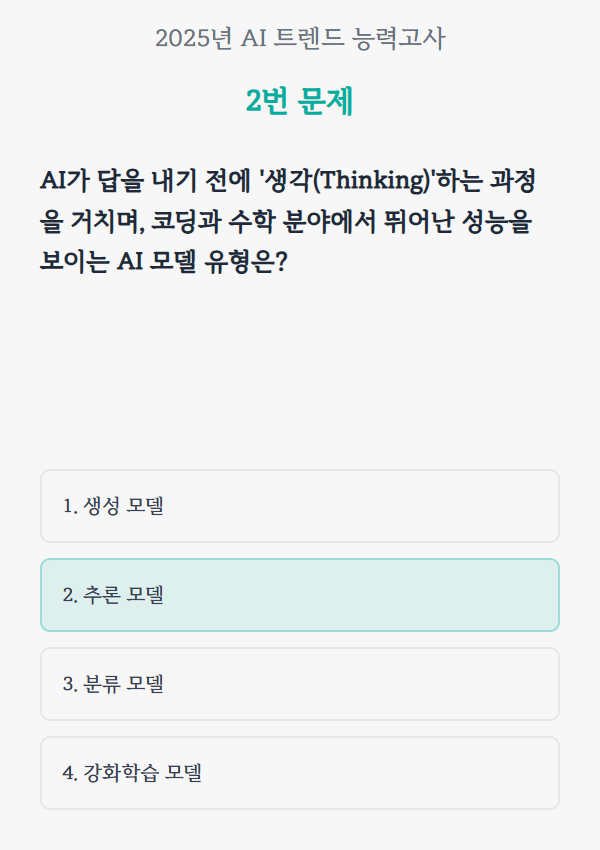Click the number 2. in the second option
The width and height of the screenshot is (600, 850).
pyautogui.click(x=70, y=595)
